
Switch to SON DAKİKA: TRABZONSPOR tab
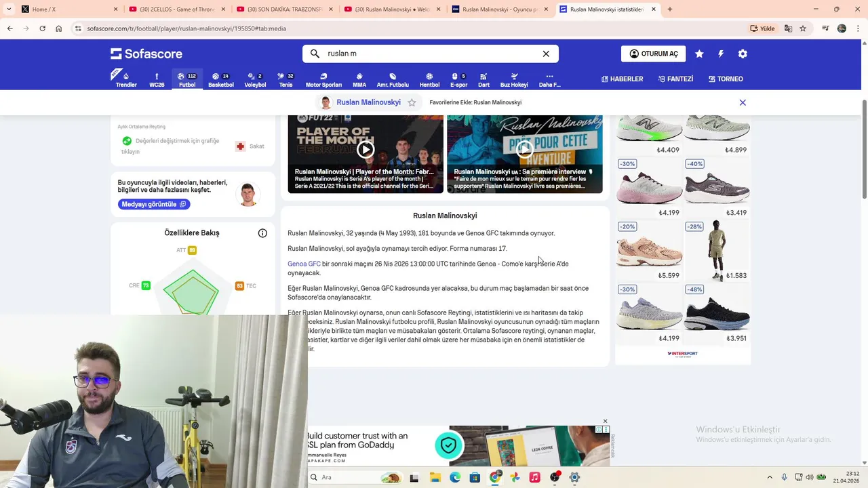point(284,9)
